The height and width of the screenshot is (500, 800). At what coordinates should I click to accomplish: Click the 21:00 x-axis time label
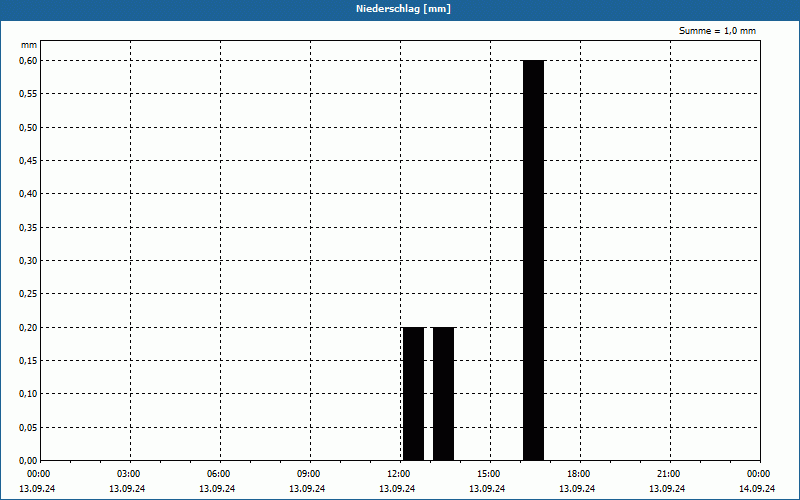coord(670,474)
